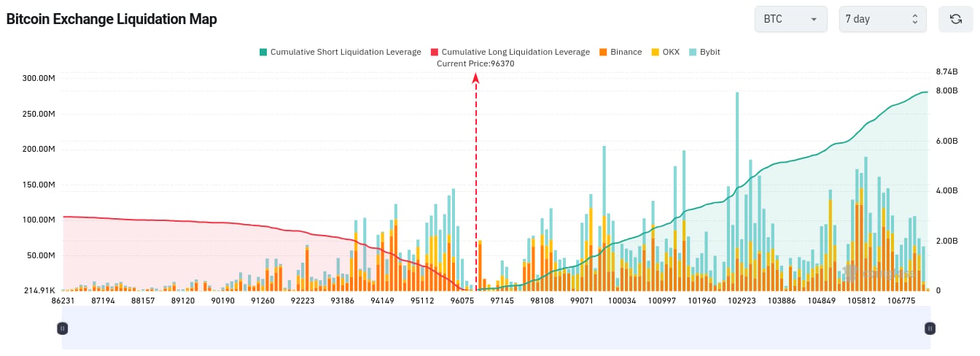Toggle the OKX legend series
This screenshot has height=356, width=980.
pyautogui.click(x=665, y=52)
